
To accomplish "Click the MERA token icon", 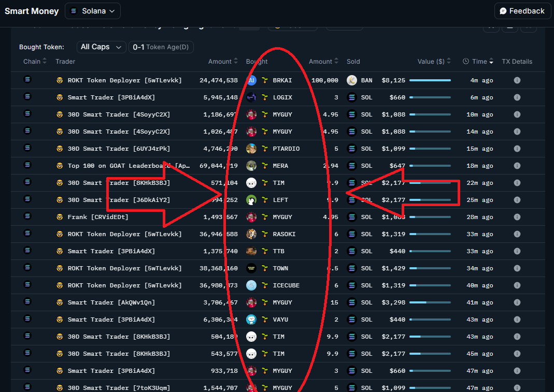I will 251,166.
